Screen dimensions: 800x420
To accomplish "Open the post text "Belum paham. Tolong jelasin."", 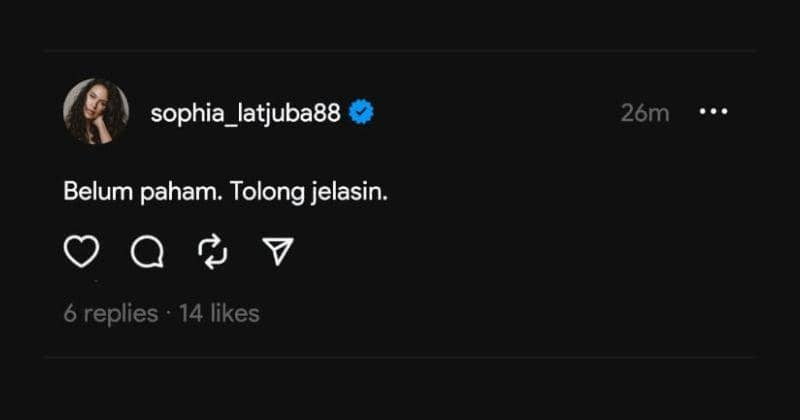I will pyautogui.click(x=225, y=192).
